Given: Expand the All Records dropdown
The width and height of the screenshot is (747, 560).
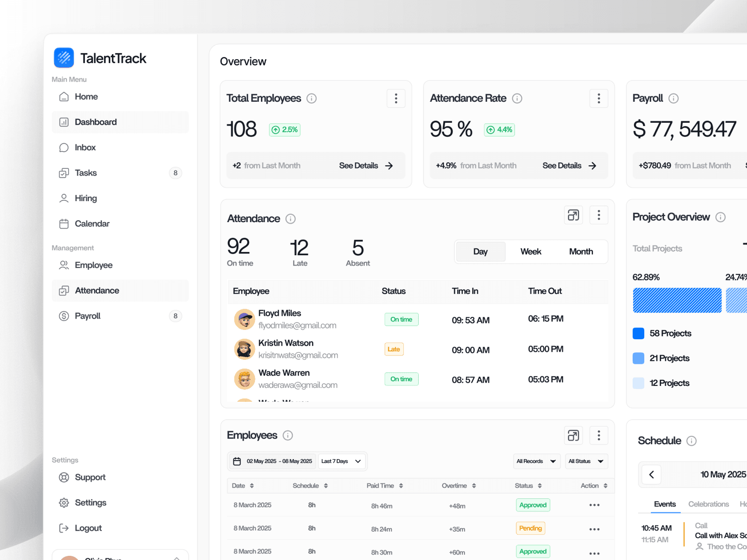Looking at the screenshot, I should pyautogui.click(x=536, y=461).
